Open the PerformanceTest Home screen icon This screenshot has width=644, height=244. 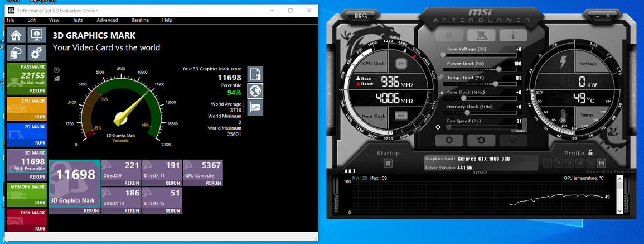[16, 35]
